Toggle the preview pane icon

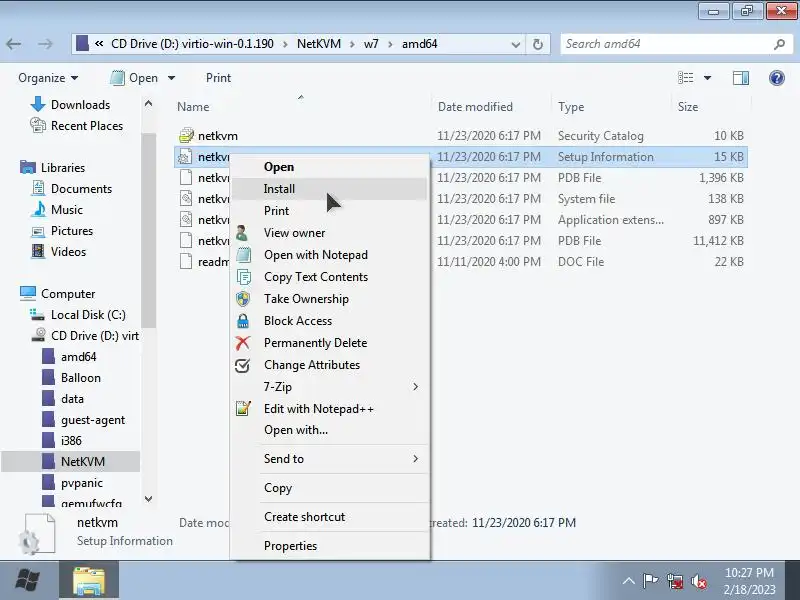tap(740, 78)
